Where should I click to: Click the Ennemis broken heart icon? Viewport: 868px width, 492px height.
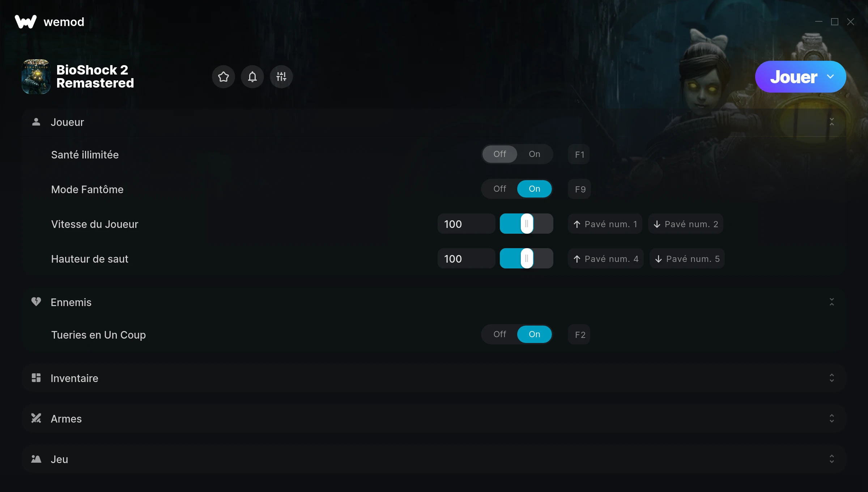click(x=36, y=302)
